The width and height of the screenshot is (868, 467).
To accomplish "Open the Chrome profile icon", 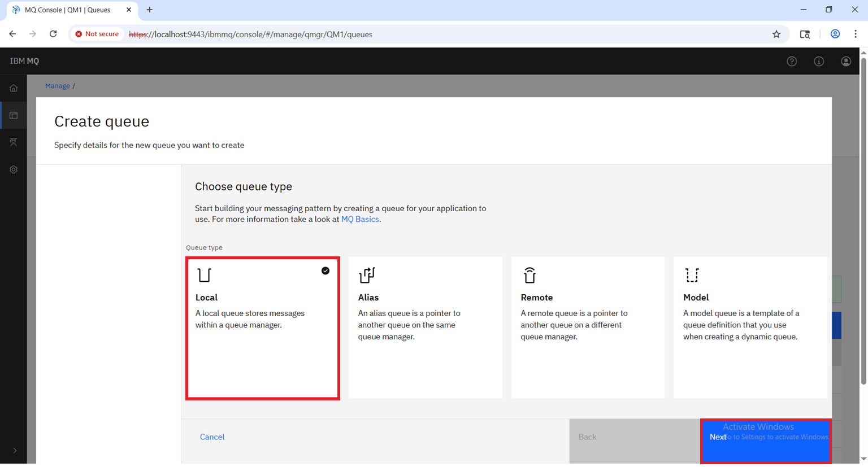I will pos(835,34).
